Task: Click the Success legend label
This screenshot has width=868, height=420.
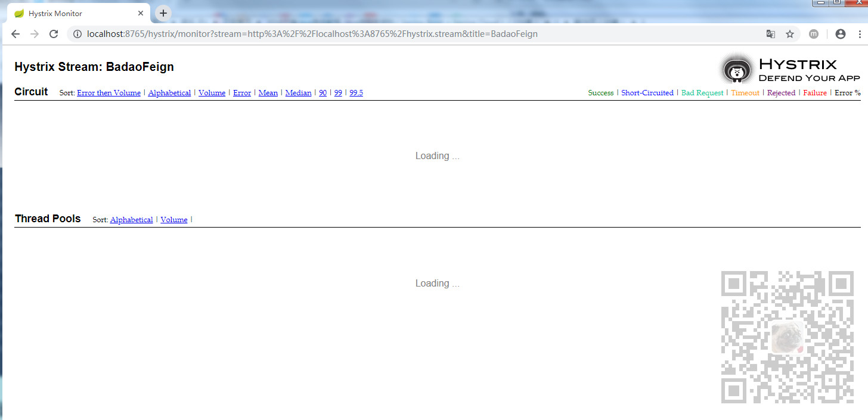Action: tap(601, 93)
